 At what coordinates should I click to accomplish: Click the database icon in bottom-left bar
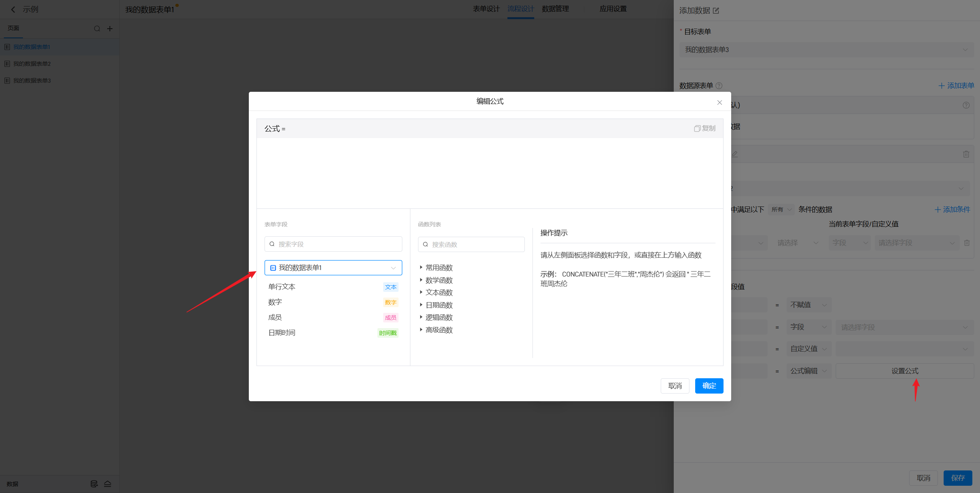(x=94, y=484)
